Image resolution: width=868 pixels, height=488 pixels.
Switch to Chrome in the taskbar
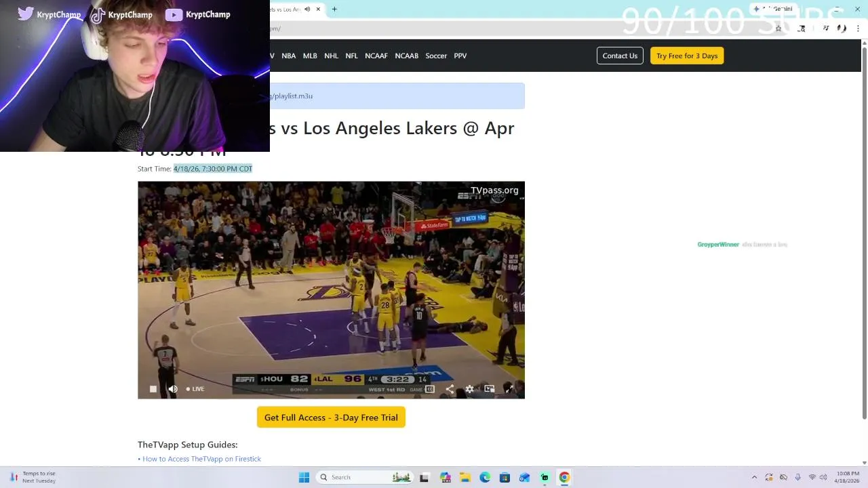(564, 478)
